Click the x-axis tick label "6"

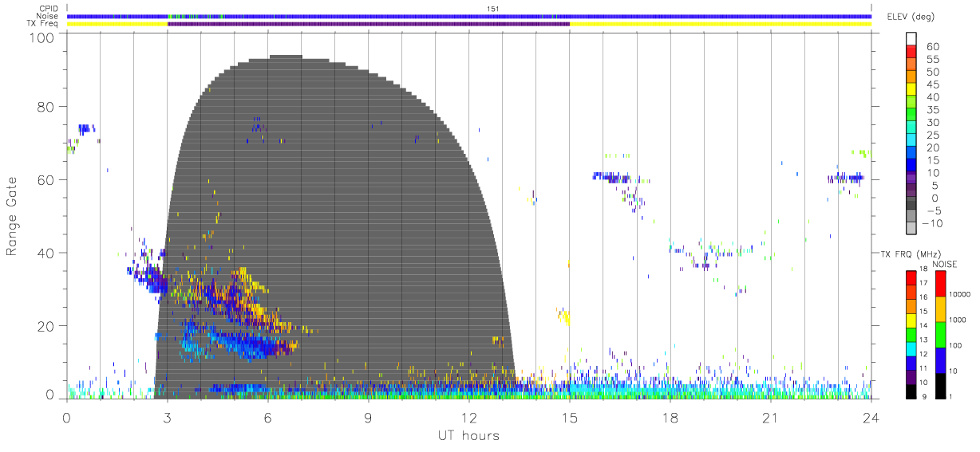tap(267, 417)
